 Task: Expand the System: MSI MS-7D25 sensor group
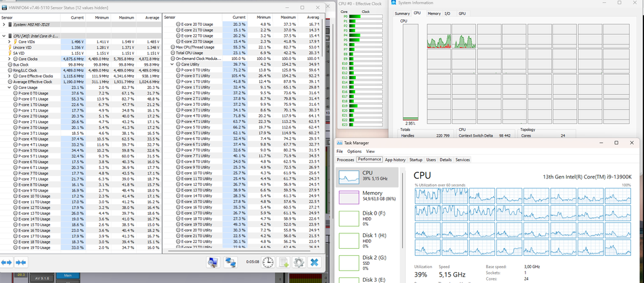(4, 24)
